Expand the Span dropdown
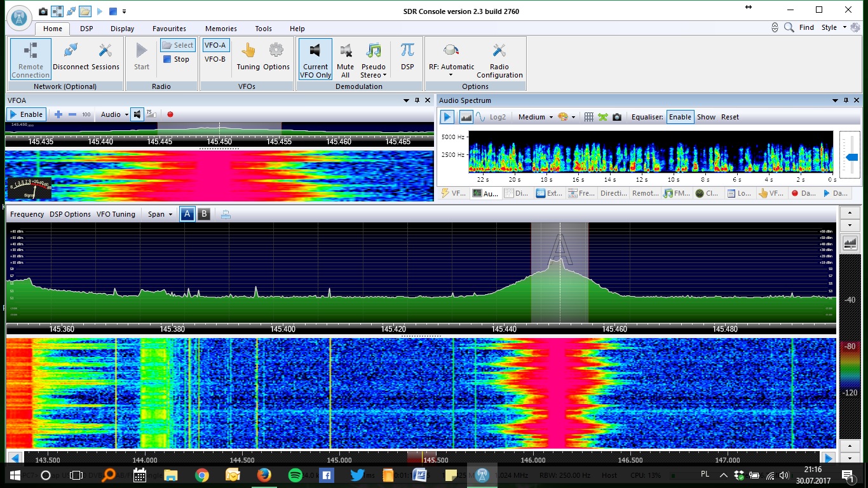 click(x=160, y=214)
